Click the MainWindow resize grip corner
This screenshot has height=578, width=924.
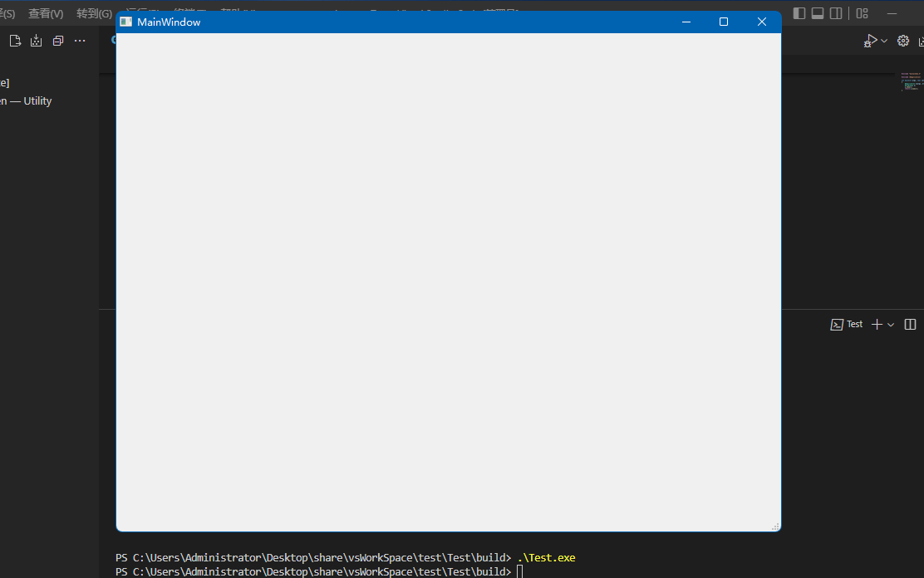pyautogui.click(x=776, y=526)
